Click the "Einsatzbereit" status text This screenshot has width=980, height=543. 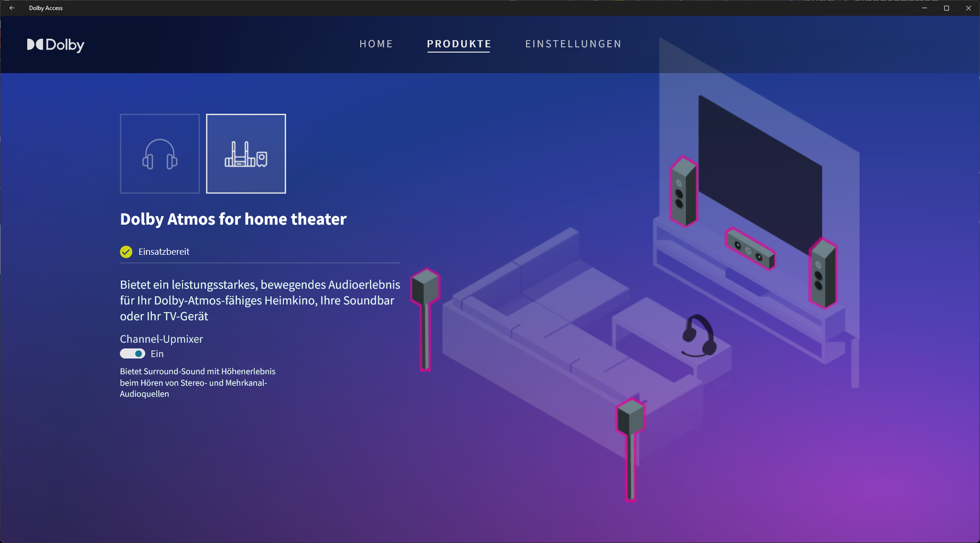pyautogui.click(x=164, y=252)
